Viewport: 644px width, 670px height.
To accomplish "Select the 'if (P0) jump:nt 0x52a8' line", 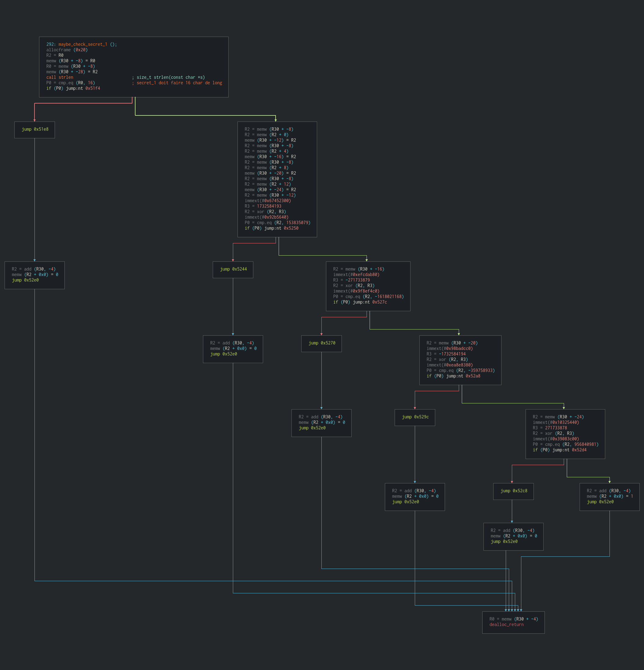I will click(x=453, y=376).
